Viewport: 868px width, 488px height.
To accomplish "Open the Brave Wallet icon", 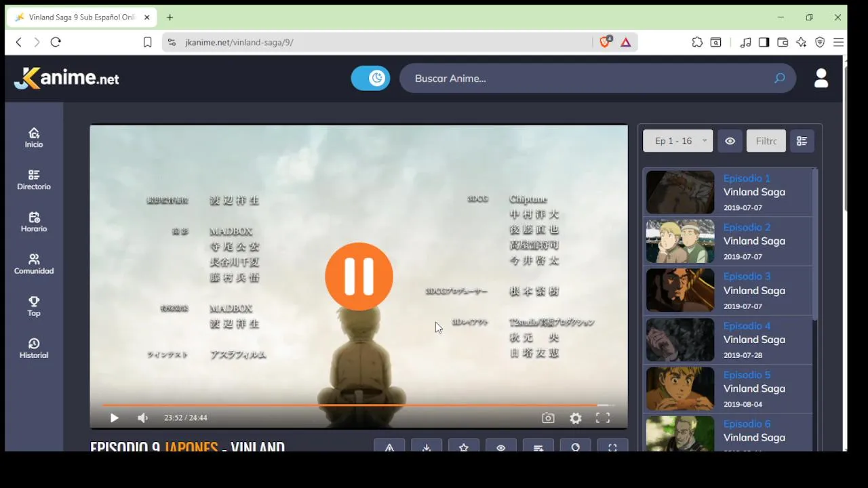I will coord(783,42).
